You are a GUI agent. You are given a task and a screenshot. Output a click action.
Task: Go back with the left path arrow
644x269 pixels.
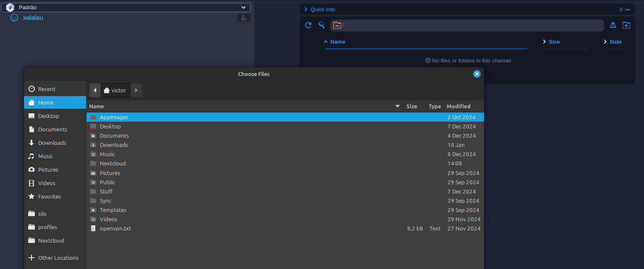click(x=95, y=90)
